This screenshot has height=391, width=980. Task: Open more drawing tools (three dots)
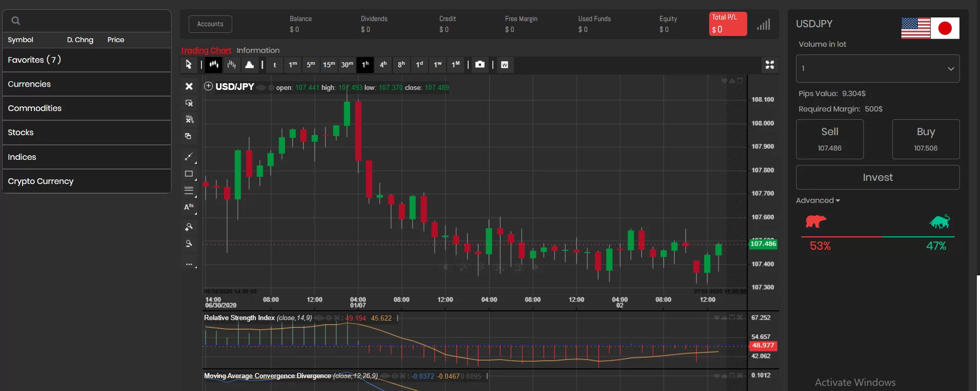[189, 264]
